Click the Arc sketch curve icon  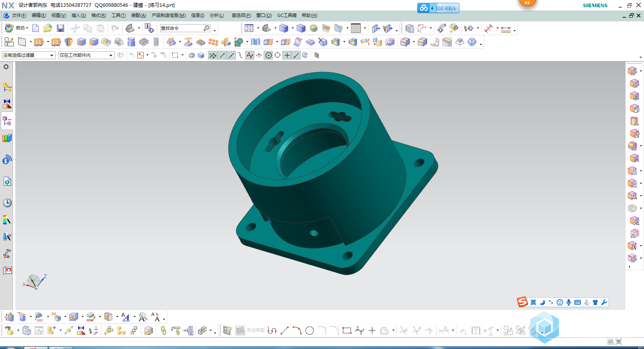[x=297, y=330]
